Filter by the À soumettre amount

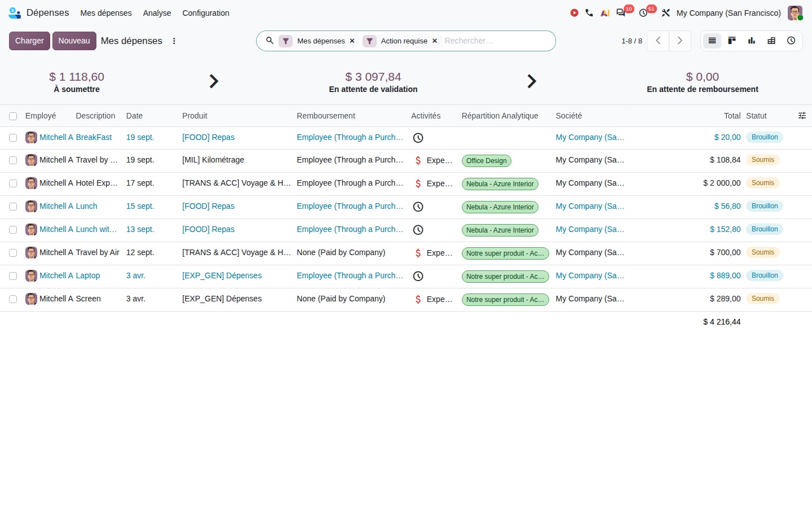coord(77,77)
